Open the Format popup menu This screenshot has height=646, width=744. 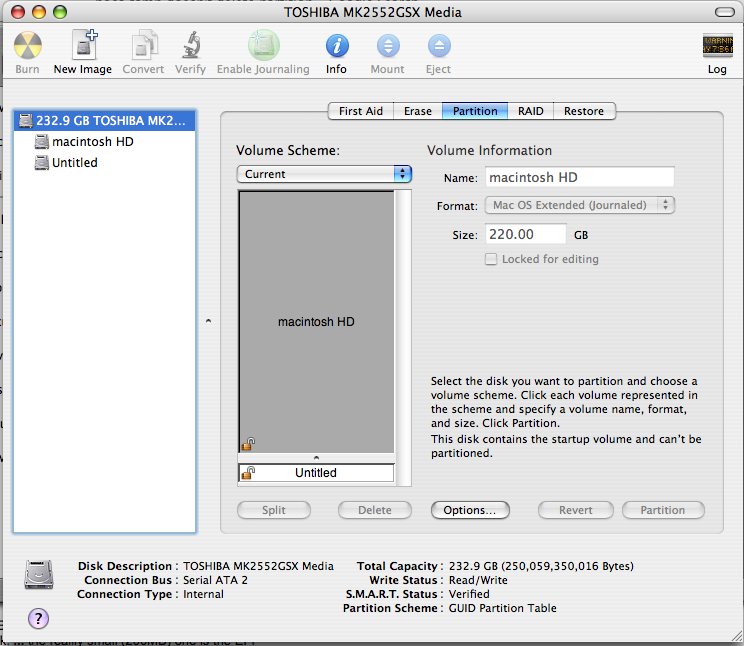point(579,205)
